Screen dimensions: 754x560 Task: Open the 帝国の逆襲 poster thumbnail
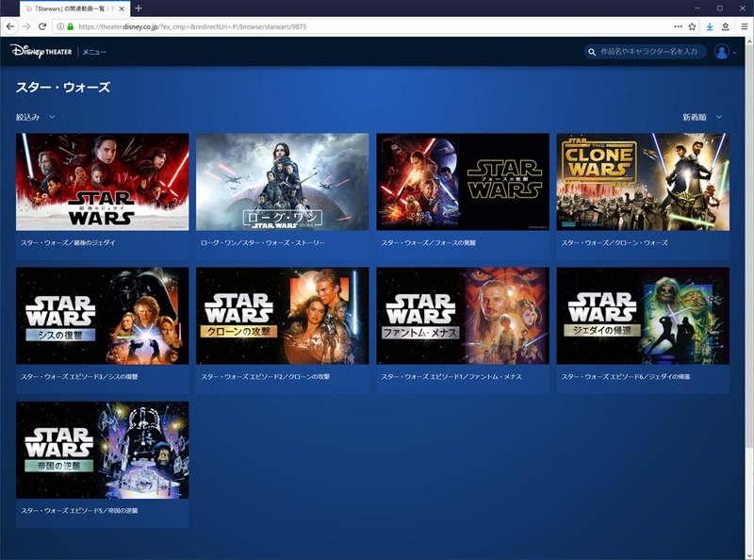103,450
